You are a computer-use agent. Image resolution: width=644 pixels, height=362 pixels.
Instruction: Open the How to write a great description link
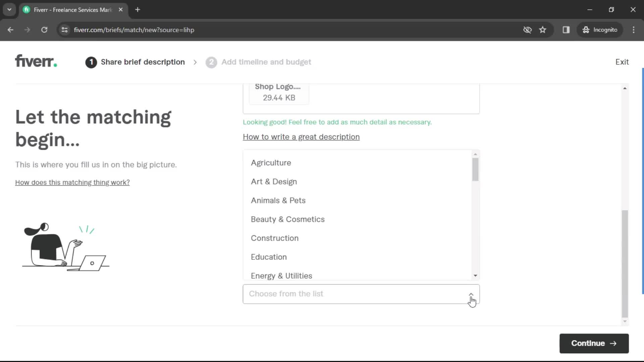(x=301, y=136)
